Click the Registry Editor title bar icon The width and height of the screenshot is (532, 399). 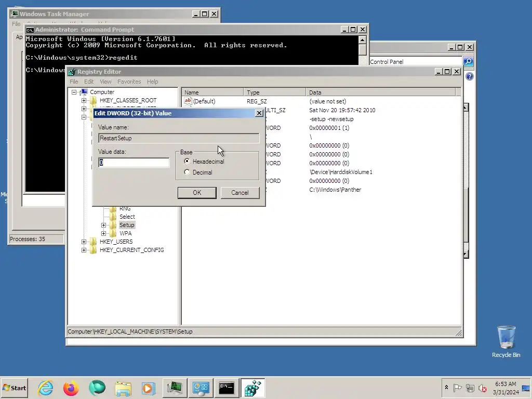72,72
